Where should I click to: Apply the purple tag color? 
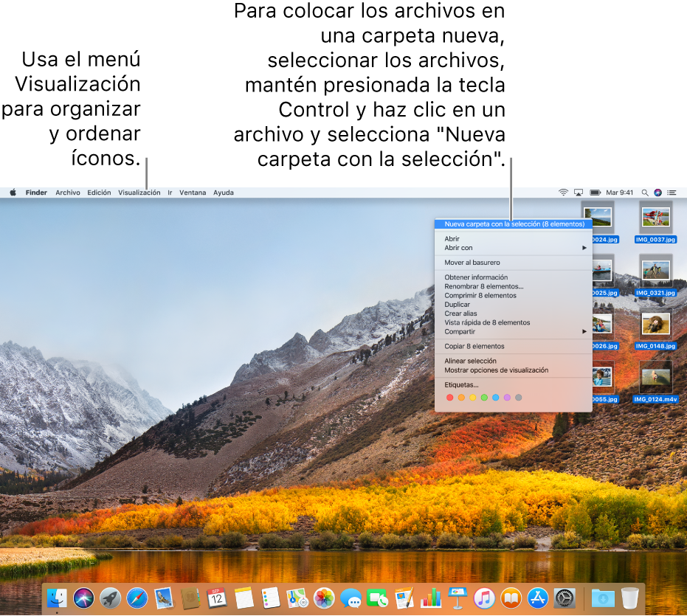507,398
